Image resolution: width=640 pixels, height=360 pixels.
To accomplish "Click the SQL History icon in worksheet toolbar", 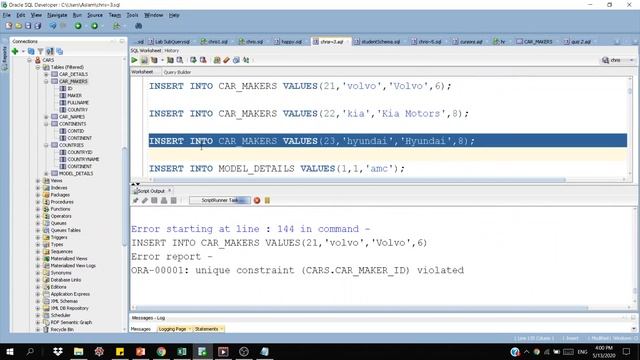I will tap(236, 60).
